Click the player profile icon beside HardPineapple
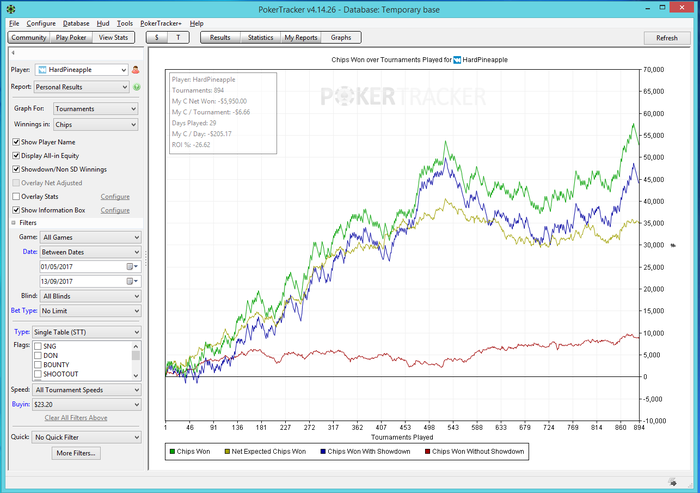 pos(136,70)
